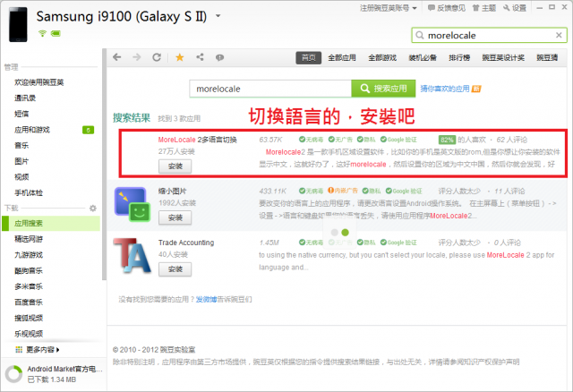
Task: Click the green 搜索应用 button
Action: point(383,89)
